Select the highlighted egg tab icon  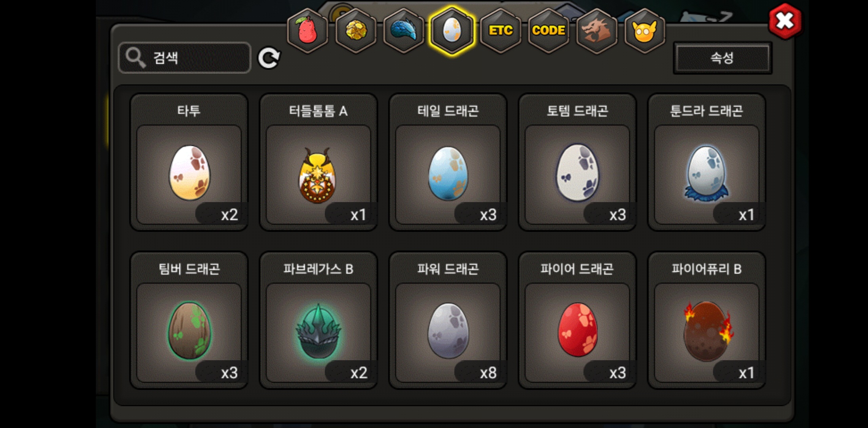click(x=452, y=31)
